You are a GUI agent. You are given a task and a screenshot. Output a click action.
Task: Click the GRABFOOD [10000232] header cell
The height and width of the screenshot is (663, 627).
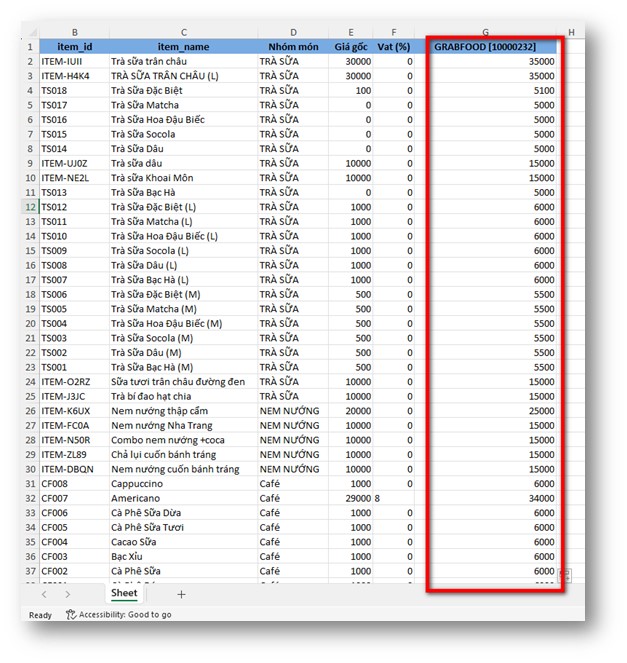(485, 47)
